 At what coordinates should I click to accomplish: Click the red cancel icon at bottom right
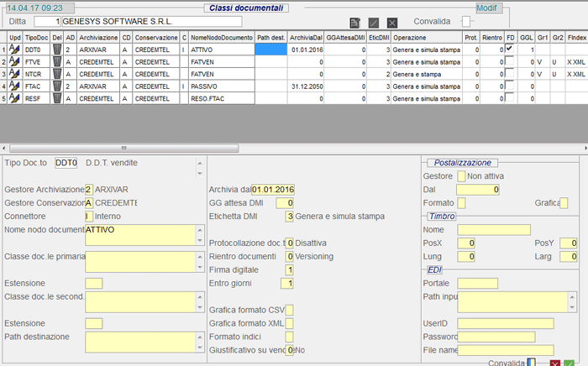click(555, 363)
